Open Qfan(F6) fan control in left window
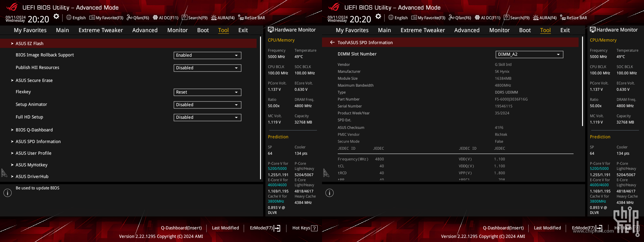The height and width of the screenshot is (242, 644). 138,18
